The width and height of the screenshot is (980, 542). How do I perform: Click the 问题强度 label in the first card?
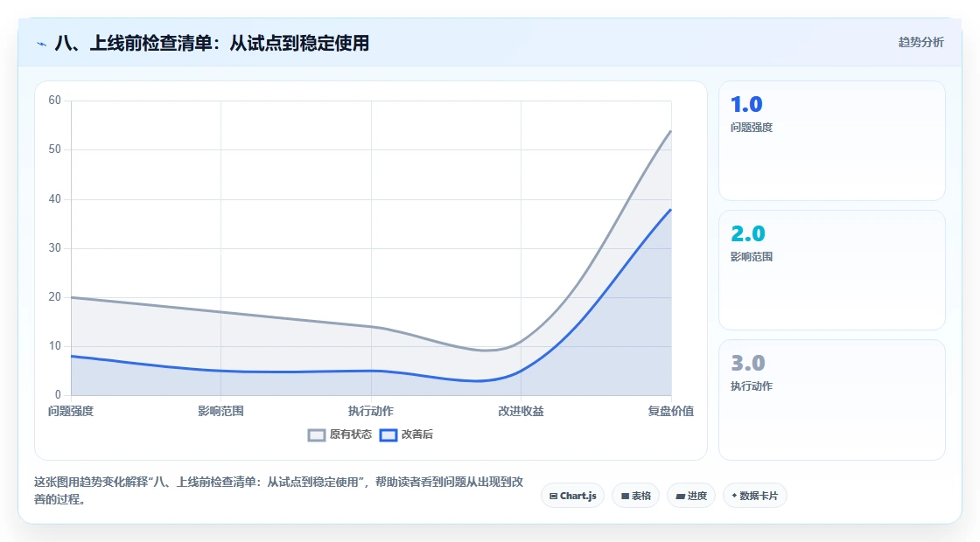[752, 128]
